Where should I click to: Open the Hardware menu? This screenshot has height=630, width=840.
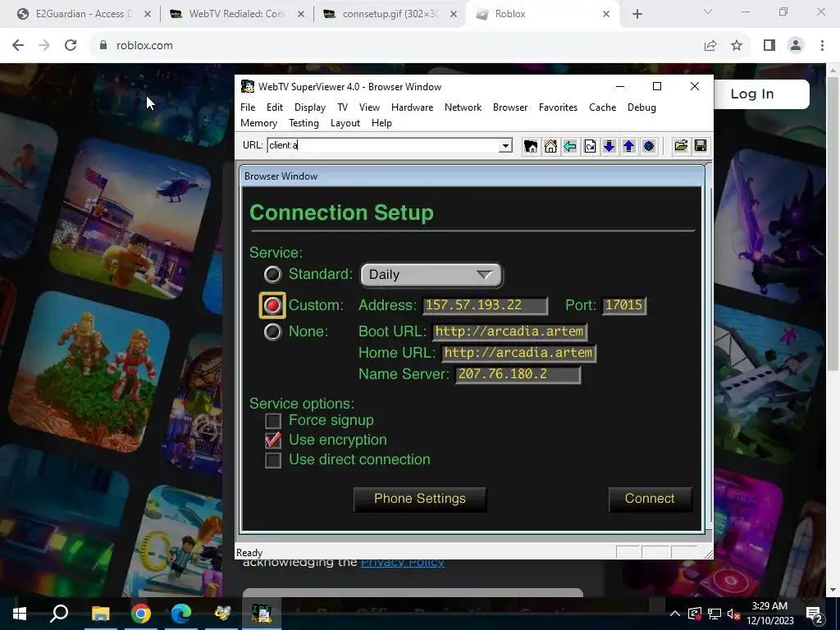click(412, 107)
